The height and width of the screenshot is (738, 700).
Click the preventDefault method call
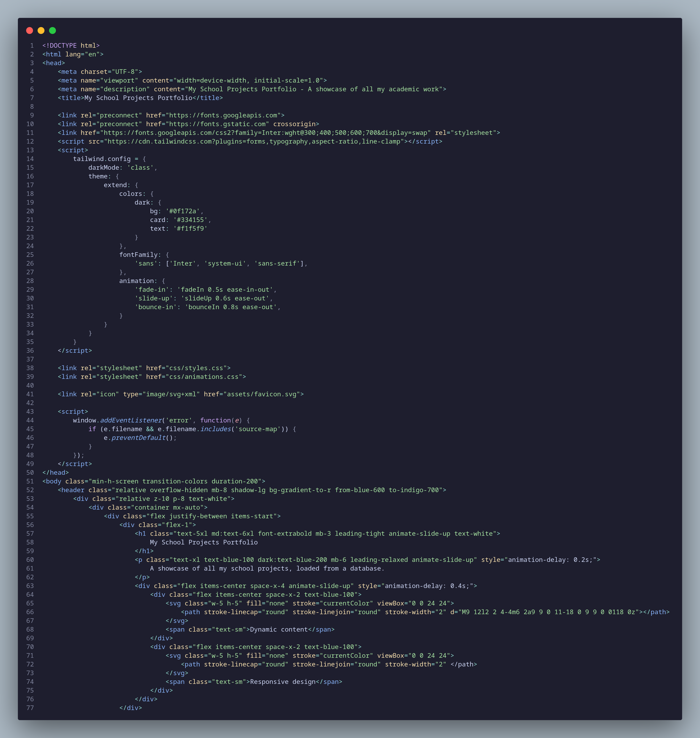coord(138,438)
